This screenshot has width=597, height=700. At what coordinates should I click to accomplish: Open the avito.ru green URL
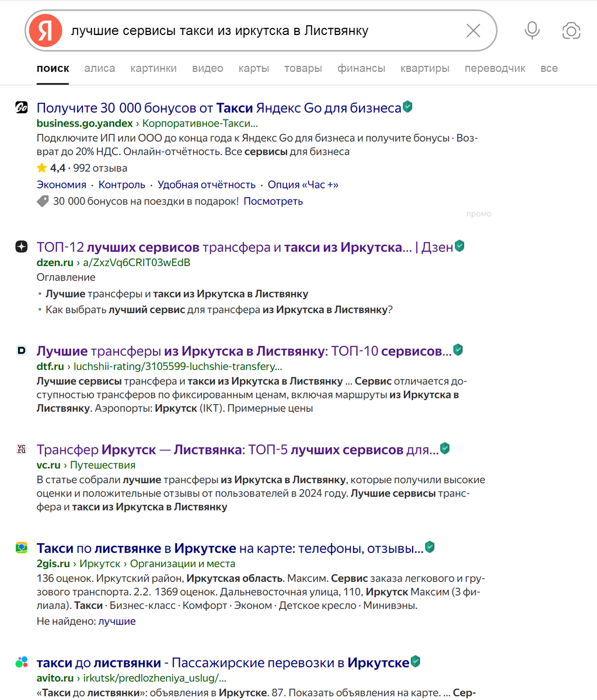(x=55, y=678)
